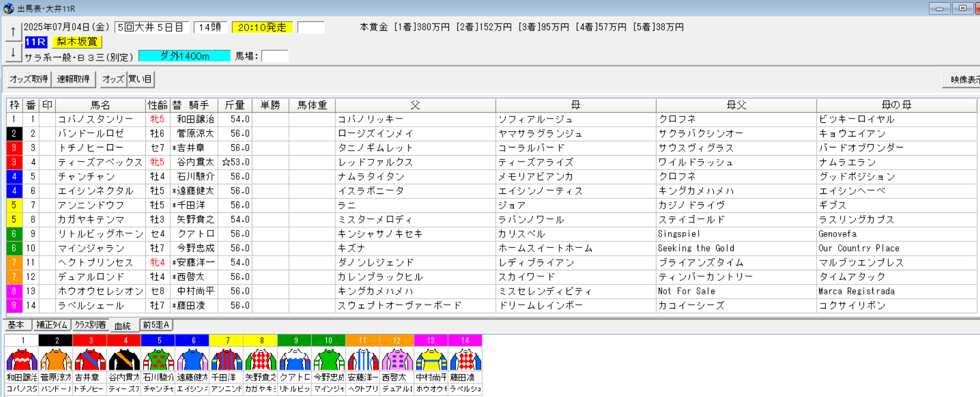Viewport: 980px width, 397px height.
Task: Click jockey silk icon number 3
Action: coord(90,361)
